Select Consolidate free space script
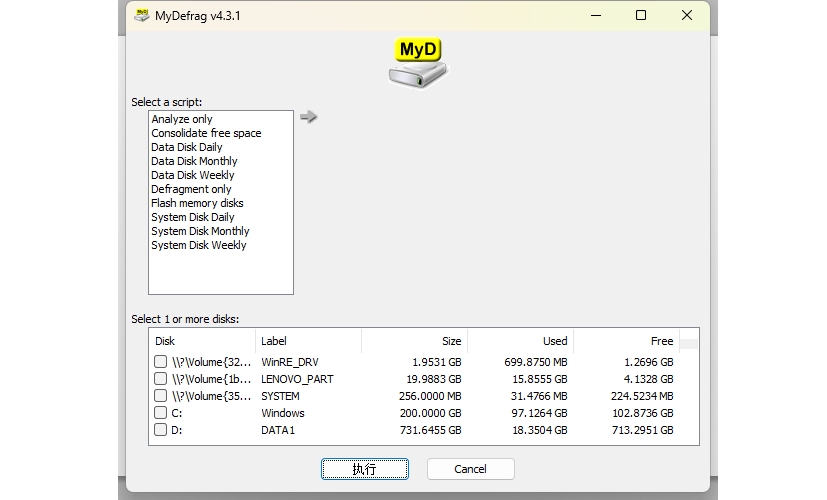This screenshot has width=827, height=500. pos(206,133)
